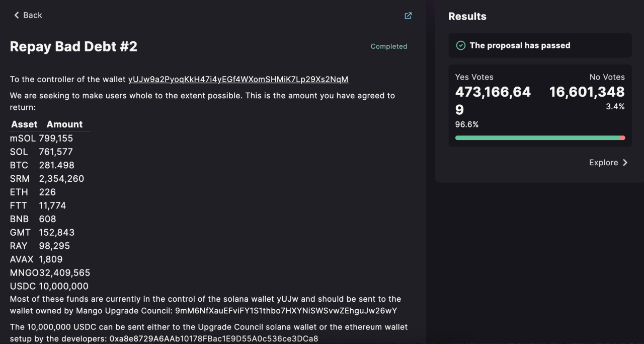Open proposal in external link icon
Viewport: 644px width, 344px height.
[x=408, y=16]
